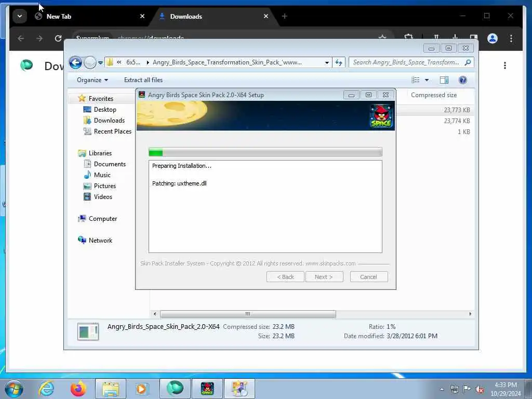Click the 6x5... breadcrumb in address bar
This screenshot has width=532, height=399.
click(133, 62)
